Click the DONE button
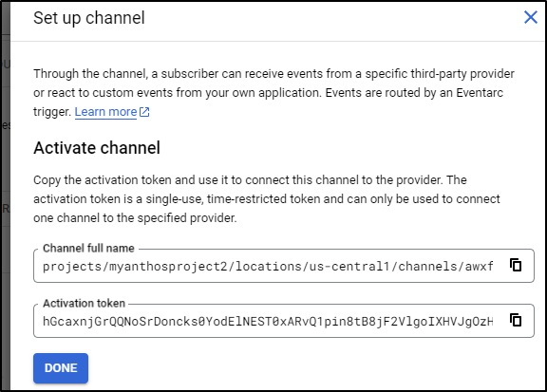This screenshot has width=547, height=392. pyautogui.click(x=61, y=368)
